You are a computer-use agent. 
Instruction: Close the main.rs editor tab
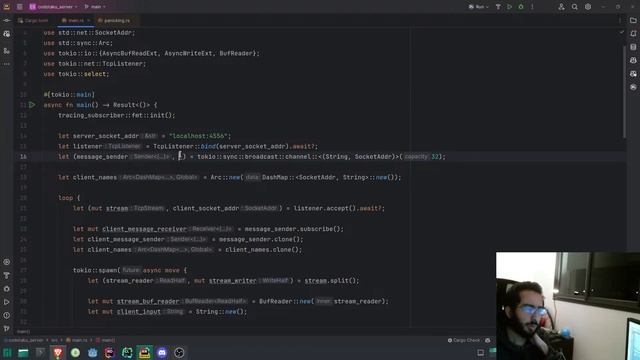pyautogui.click(x=89, y=20)
